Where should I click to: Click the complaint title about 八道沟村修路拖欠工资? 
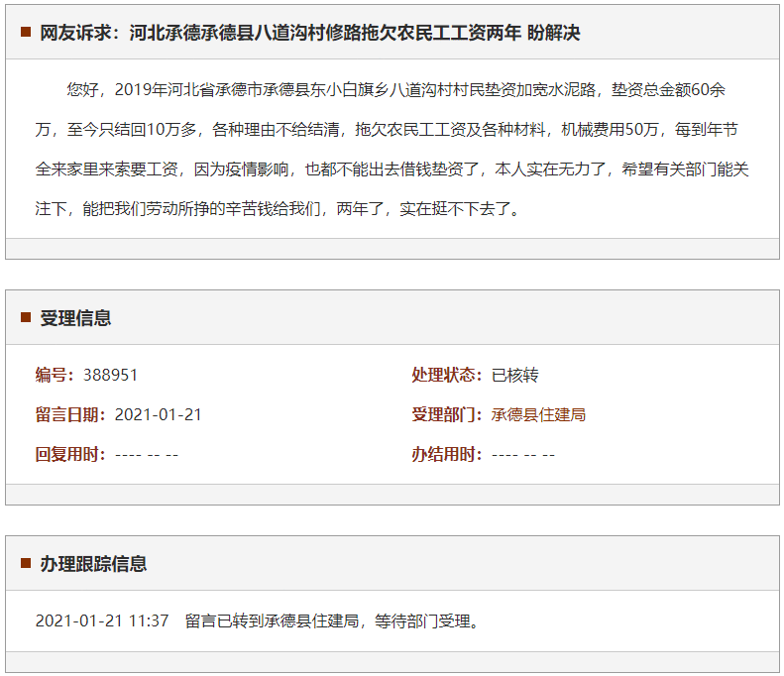309,33
